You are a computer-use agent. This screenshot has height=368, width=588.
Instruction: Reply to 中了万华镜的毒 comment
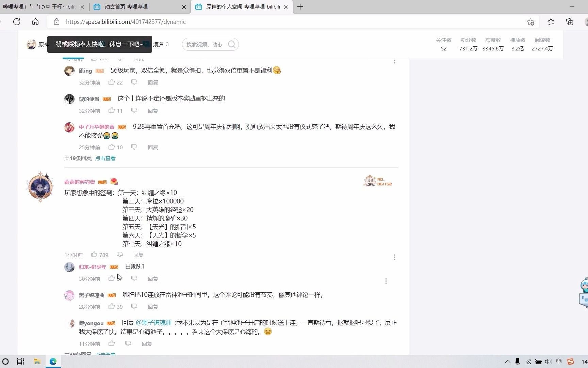tap(153, 147)
